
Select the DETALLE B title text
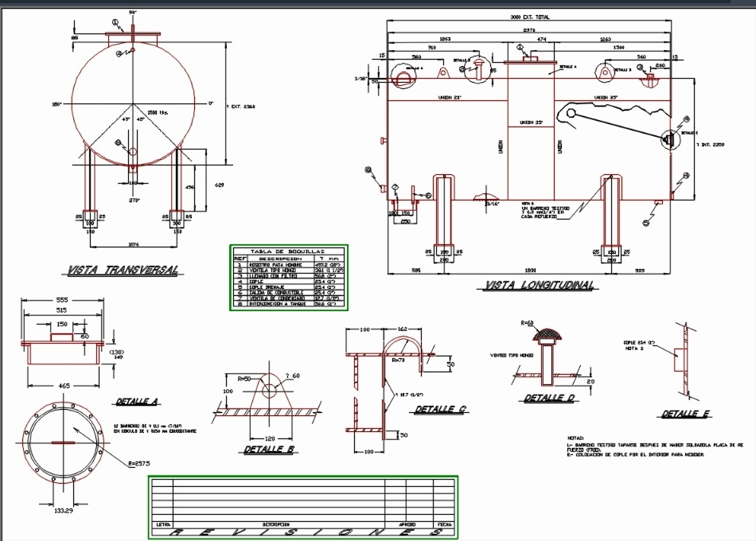[269, 450]
